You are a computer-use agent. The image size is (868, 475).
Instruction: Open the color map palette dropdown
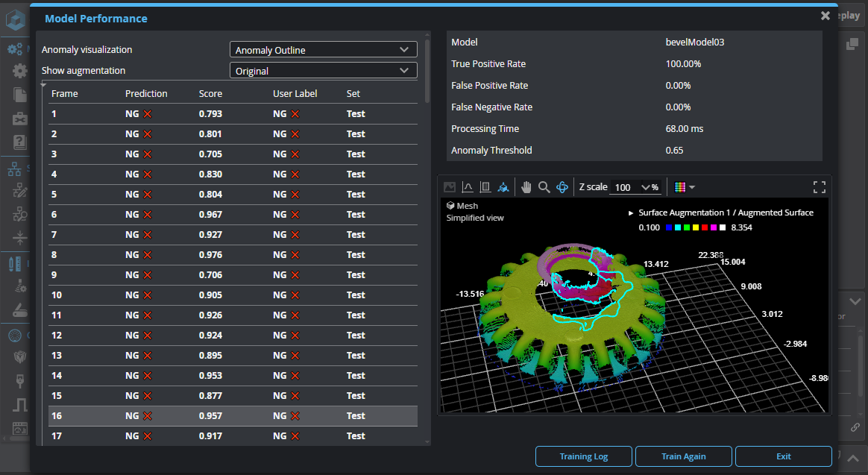pyautogui.click(x=685, y=187)
